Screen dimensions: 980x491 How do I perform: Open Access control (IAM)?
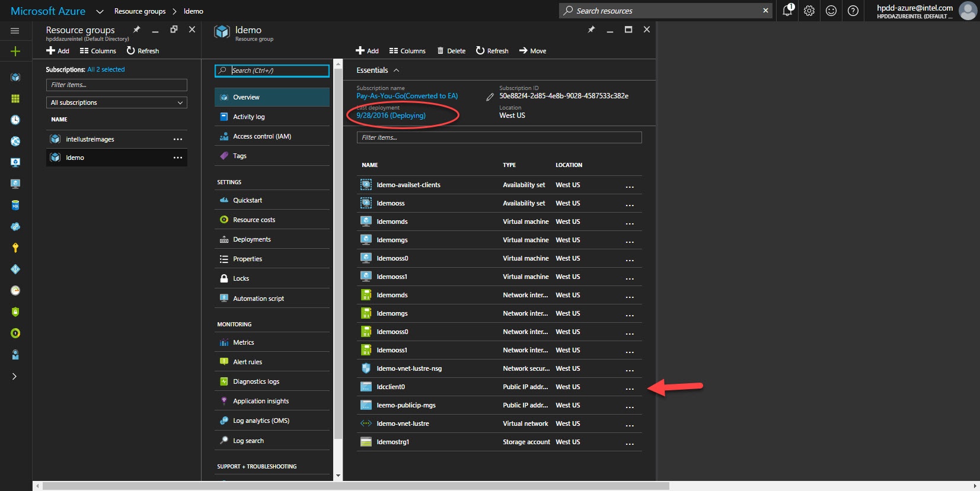(272, 136)
